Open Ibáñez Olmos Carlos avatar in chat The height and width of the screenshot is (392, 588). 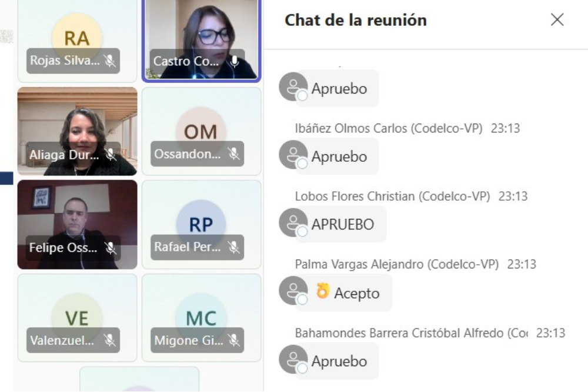pos(293,155)
